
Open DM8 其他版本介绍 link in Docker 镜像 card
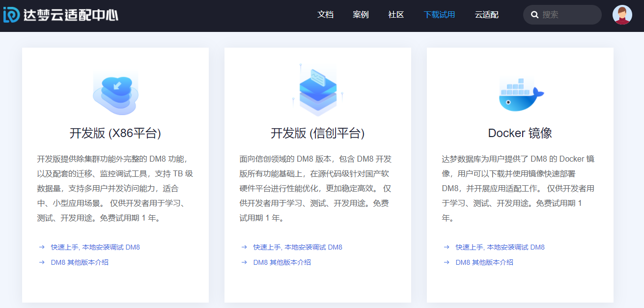click(x=484, y=262)
